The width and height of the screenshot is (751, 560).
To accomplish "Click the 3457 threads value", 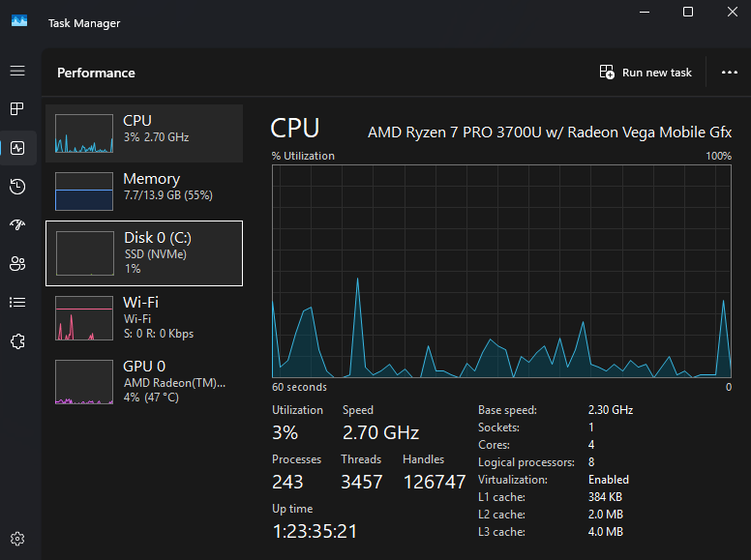I will (362, 482).
